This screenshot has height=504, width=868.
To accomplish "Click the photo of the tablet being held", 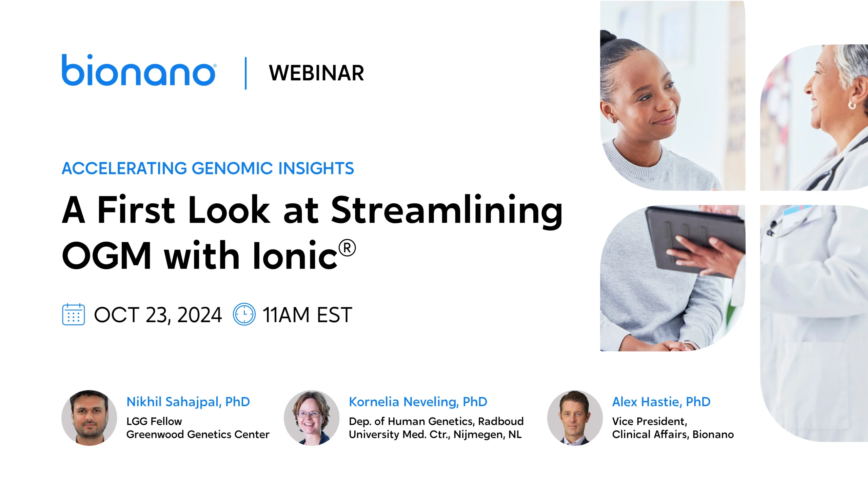I will point(673,278).
